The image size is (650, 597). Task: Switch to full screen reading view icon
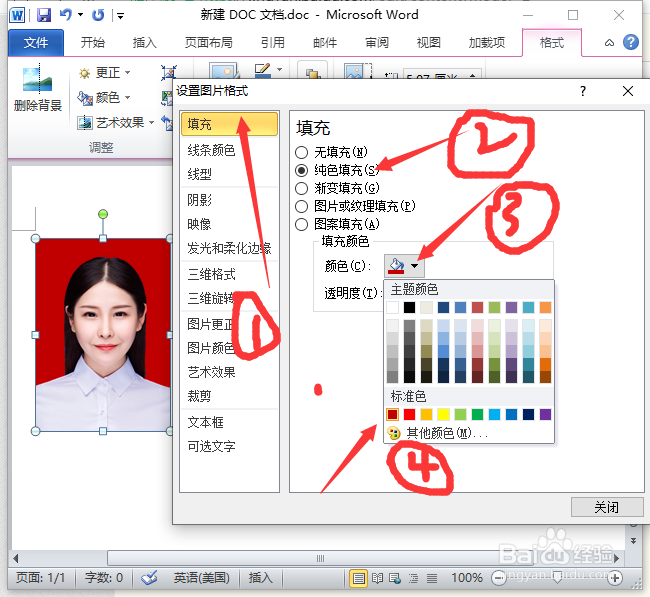377,578
